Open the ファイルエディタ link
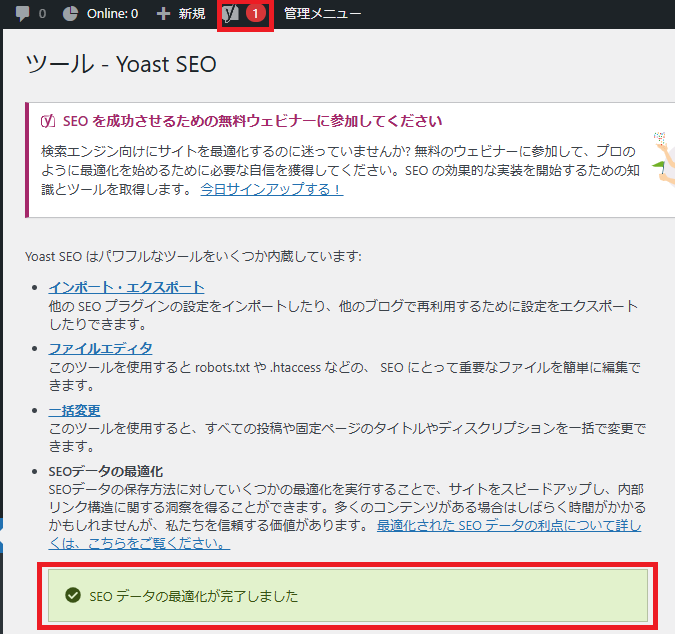Viewport: 675px width, 634px height. click(x=100, y=348)
